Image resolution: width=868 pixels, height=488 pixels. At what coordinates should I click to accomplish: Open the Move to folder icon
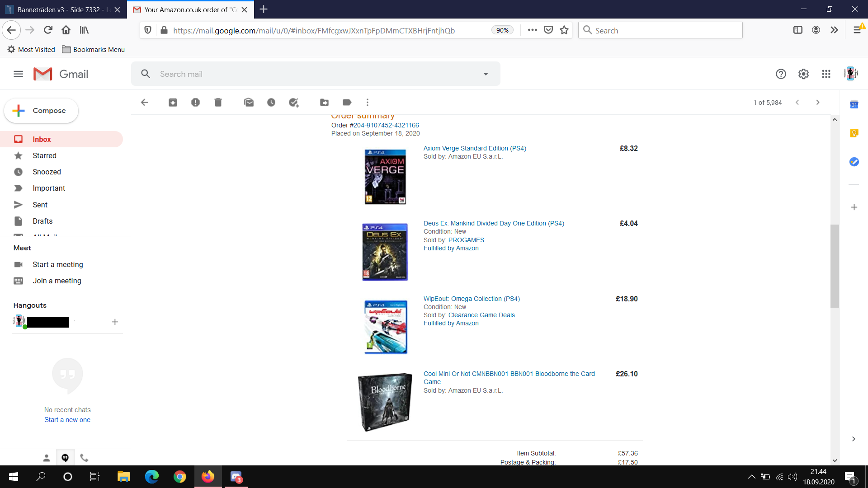coord(325,103)
